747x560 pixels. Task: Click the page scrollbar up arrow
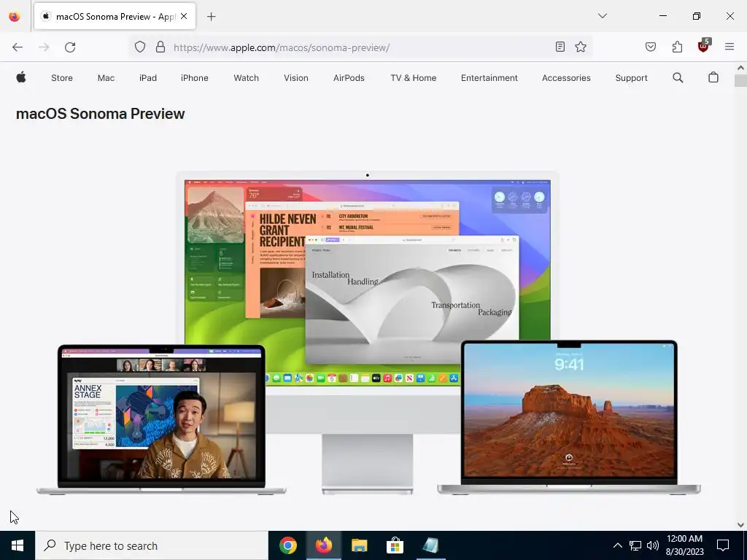pyautogui.click(x=740, y=68)
